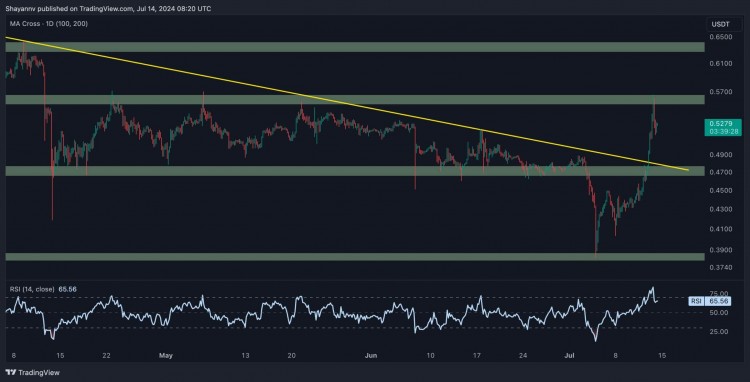The width and height of the screenshot is (750, 382).
Task: Click the 13 date label on time axis
Action: (245, 356)
